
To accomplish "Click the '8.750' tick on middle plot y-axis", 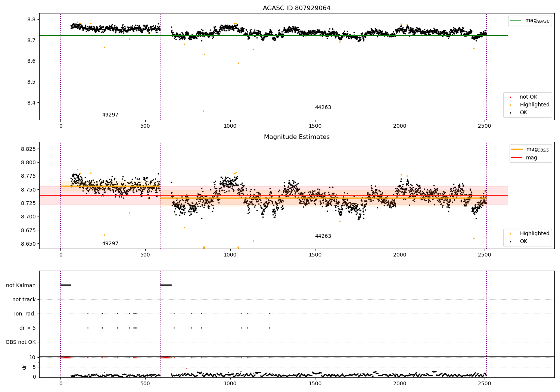I will click(x=28, y=190).
